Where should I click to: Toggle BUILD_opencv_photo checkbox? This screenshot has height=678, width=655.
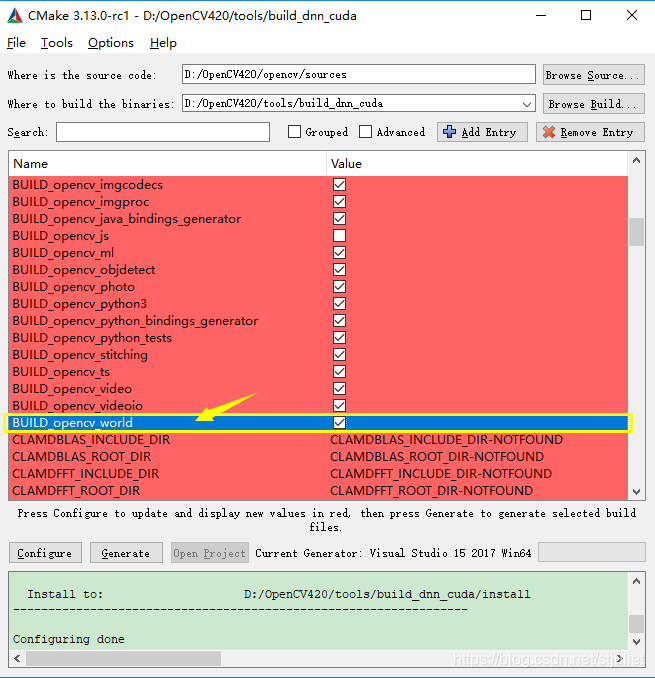pos(339,287)
